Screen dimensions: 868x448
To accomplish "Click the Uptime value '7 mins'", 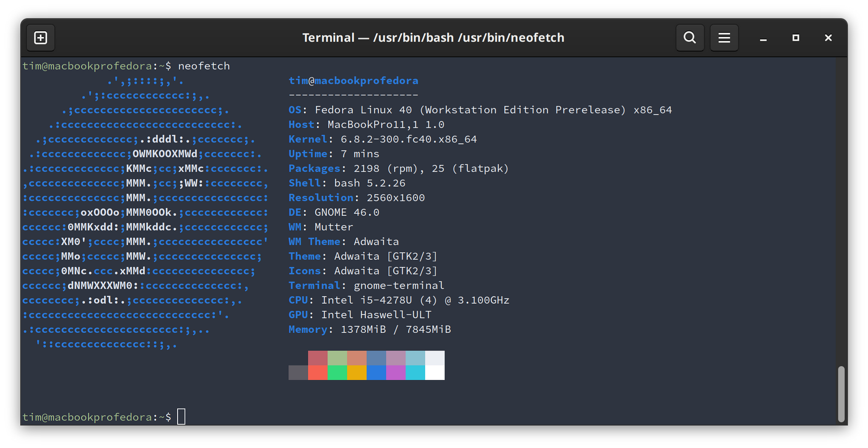I will click(x=360, y=154).
